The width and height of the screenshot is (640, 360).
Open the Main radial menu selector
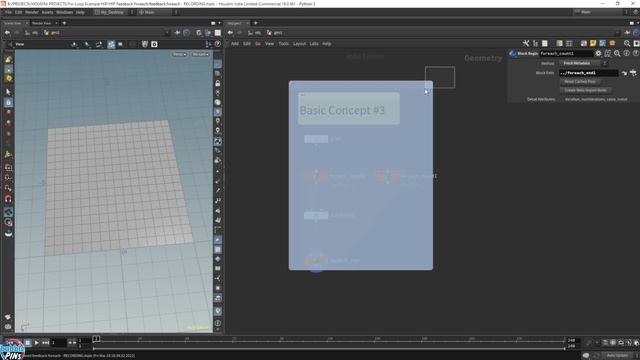(154, 12)
